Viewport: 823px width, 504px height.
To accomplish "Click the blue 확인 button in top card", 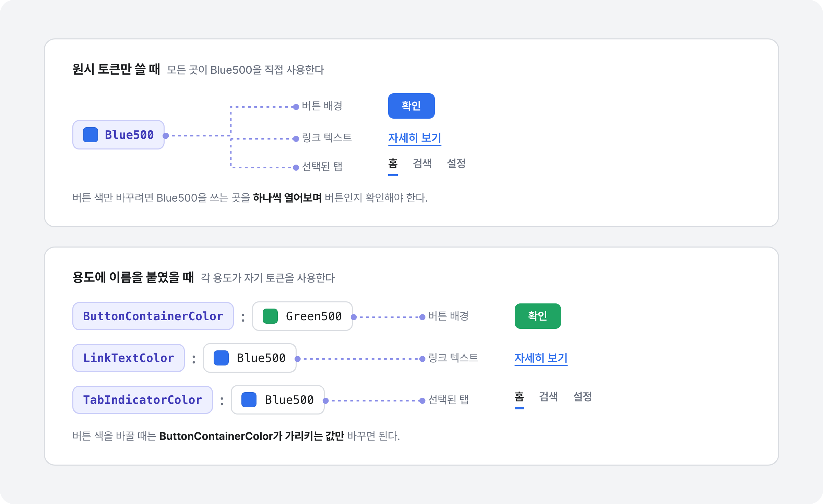I will click(411, 106).
